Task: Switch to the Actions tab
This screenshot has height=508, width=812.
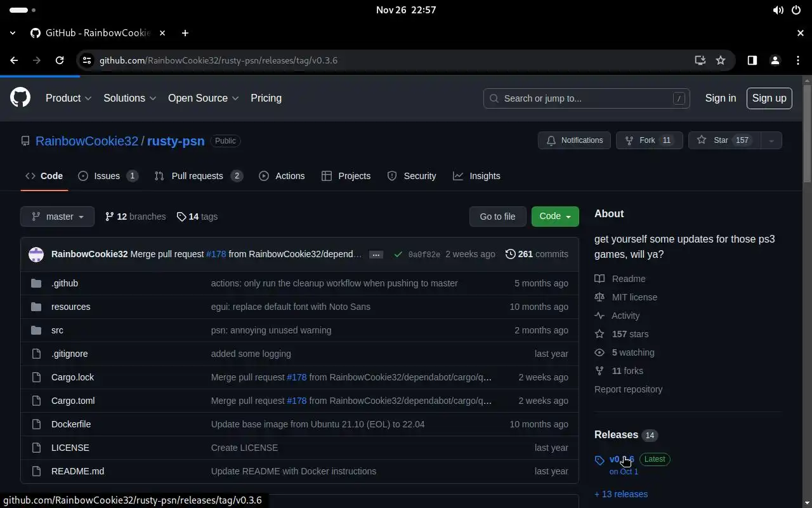Action: point(282,176)
